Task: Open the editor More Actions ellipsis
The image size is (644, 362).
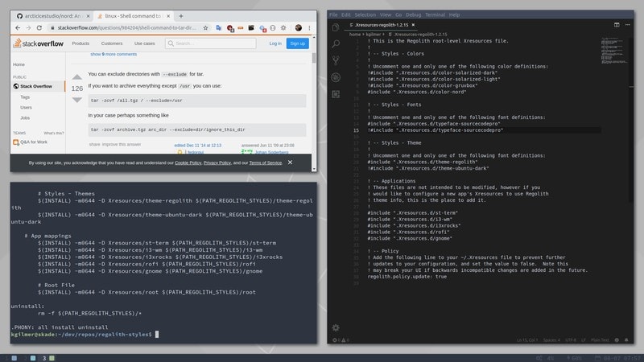Action: click(628, 25)
